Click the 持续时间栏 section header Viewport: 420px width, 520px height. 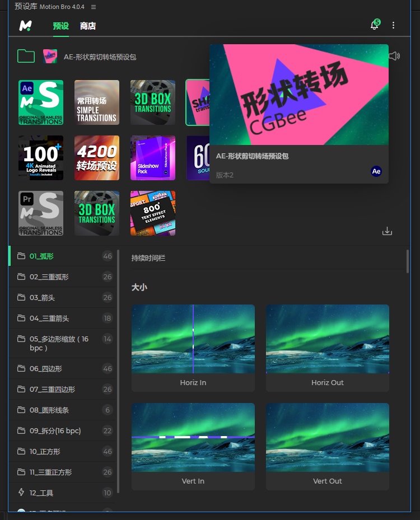click(148, 258)
